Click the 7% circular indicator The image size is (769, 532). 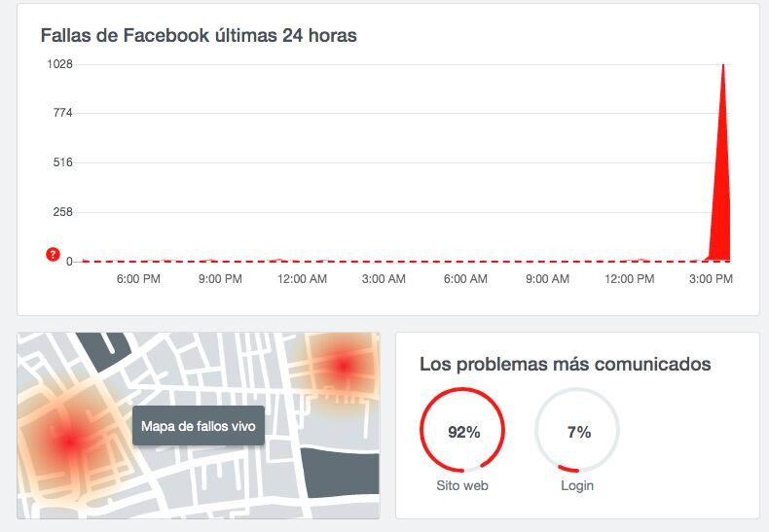[578, 432]
